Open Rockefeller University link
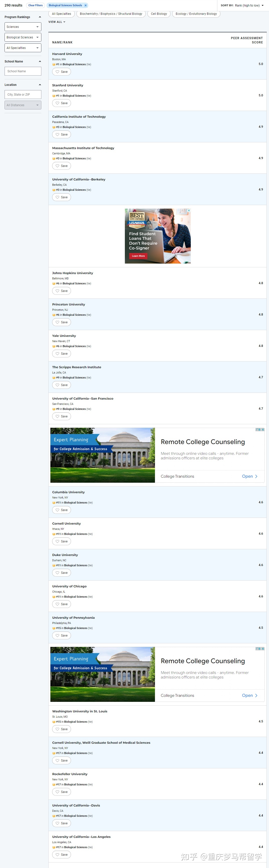Screen dimensions: 269x868 [x=70, y=774]
